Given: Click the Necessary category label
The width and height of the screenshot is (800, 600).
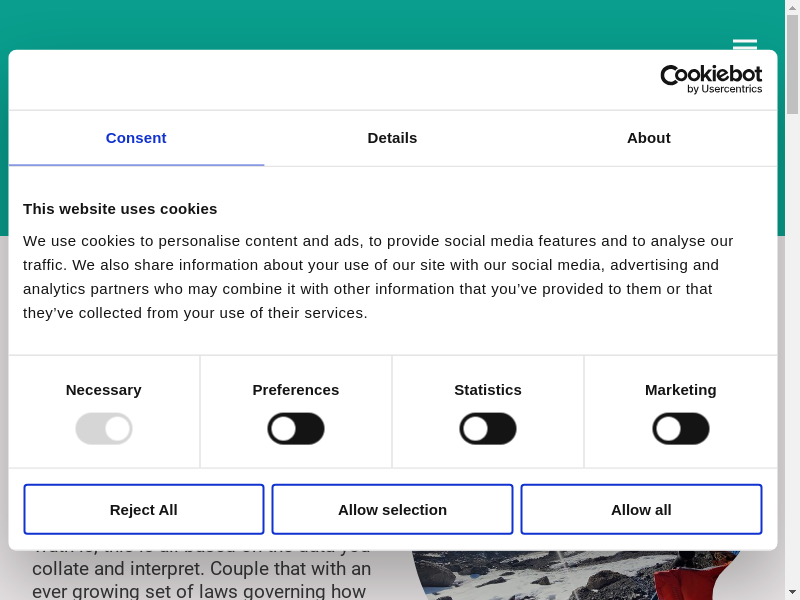Looking at the screenshot, I should 104,390.
